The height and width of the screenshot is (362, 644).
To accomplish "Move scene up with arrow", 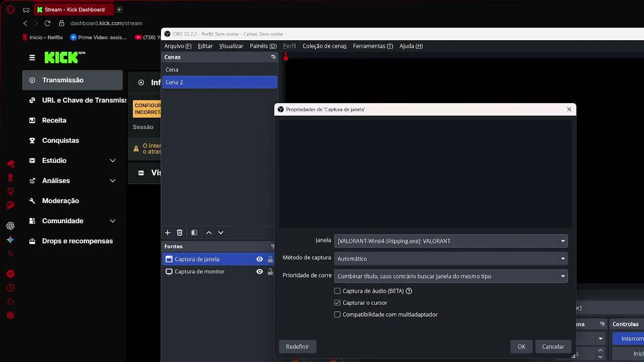I will (209, 233).
